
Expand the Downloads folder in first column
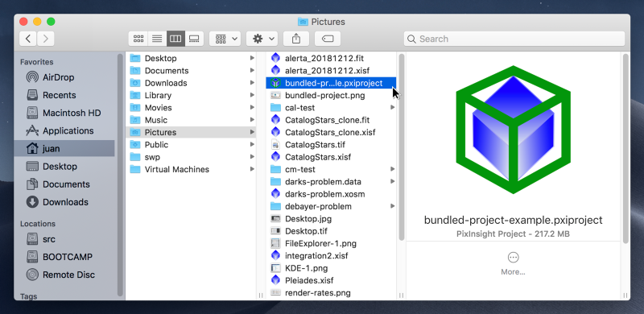(x=252, y=83)
